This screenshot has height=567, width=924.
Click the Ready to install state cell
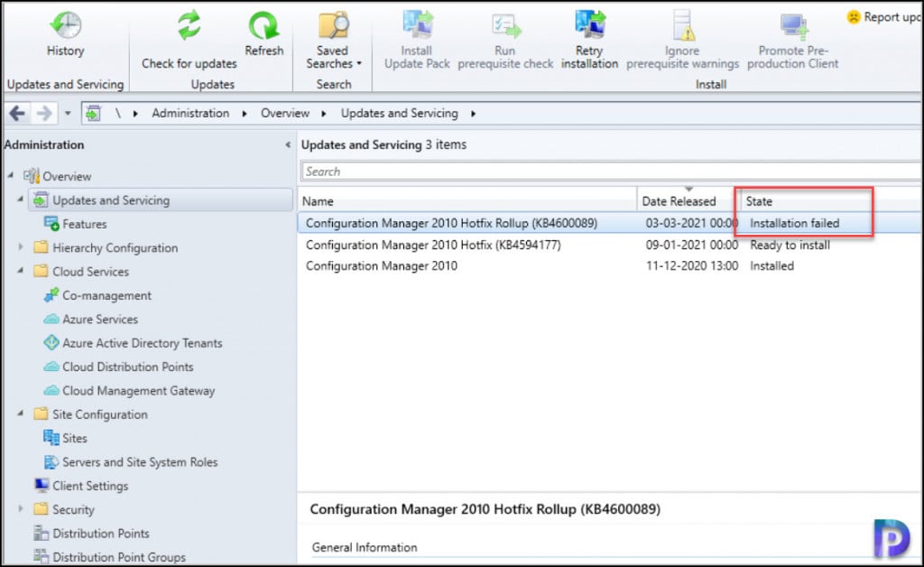(x=790, y=246)
